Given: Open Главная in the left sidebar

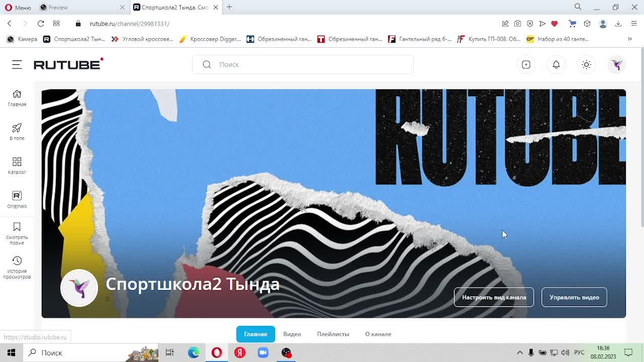Looking at the screenshot, I should (17, 98).
